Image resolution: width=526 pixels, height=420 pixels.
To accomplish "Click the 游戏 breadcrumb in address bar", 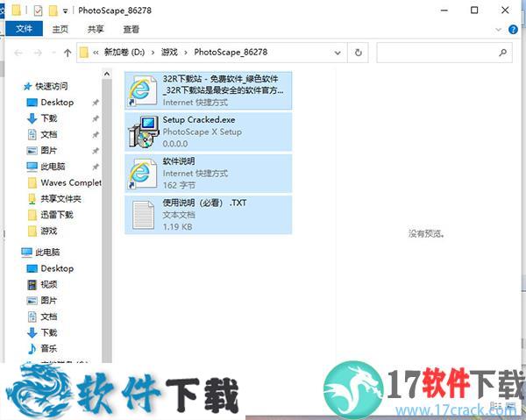I will click(168, 53).
